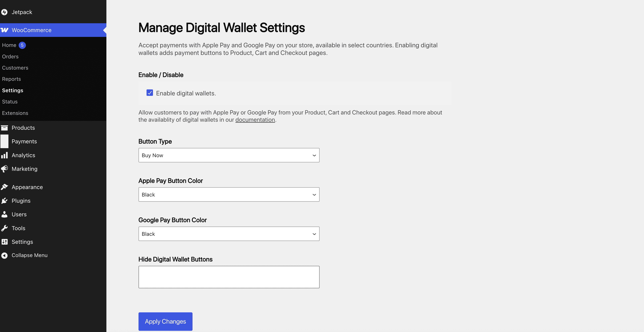The height and width of the screenshot is (332, 644).
Task: Click the WooCommerce sidebar icon
Action: coord(4,30)
